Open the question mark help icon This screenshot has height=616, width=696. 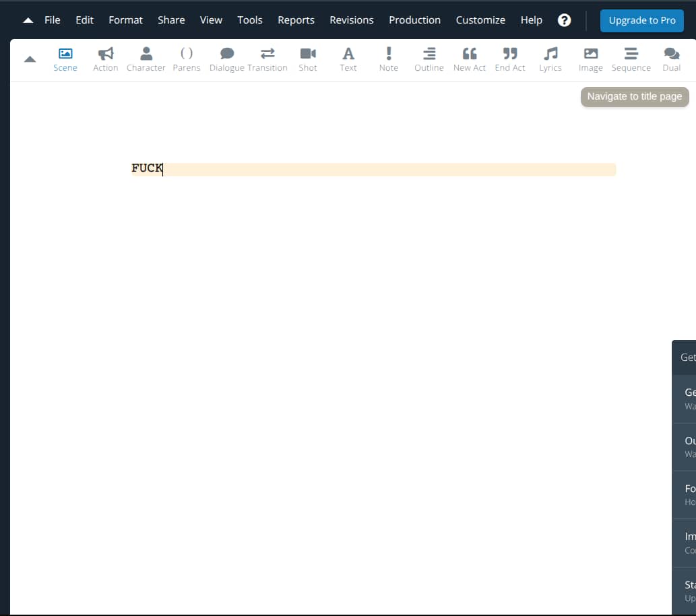click(x=564, y=20)
